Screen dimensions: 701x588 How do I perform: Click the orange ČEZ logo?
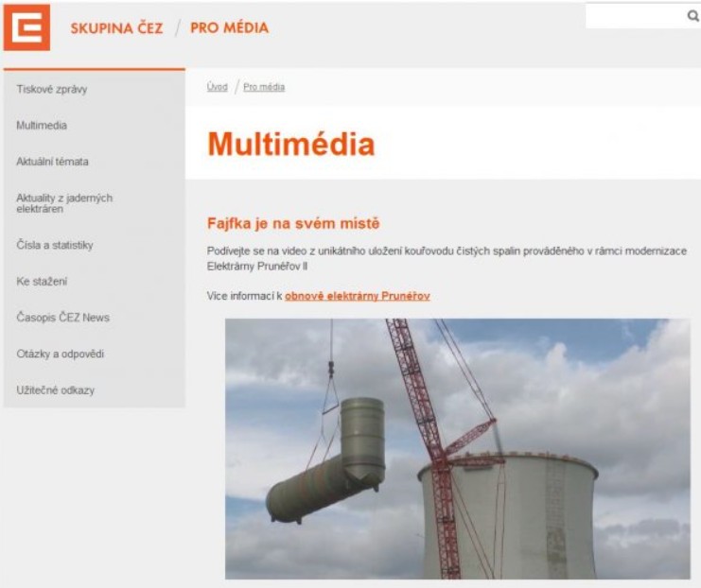(26, 27)
